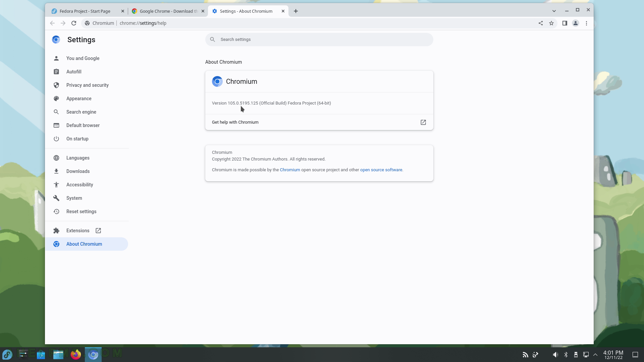Open Downloads settings
644x362 pixels.
(x=87, y=171)
